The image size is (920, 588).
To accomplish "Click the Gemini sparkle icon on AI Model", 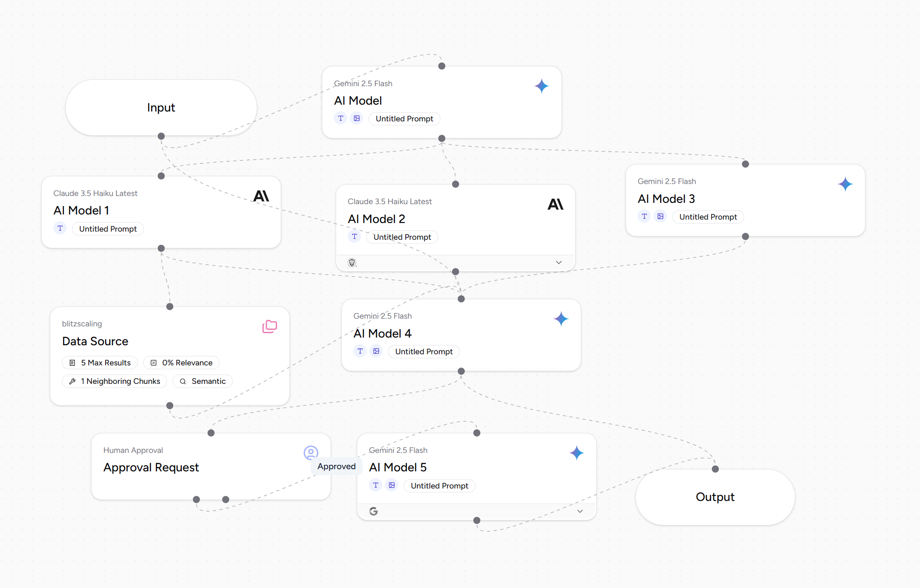I will (542, 86).
